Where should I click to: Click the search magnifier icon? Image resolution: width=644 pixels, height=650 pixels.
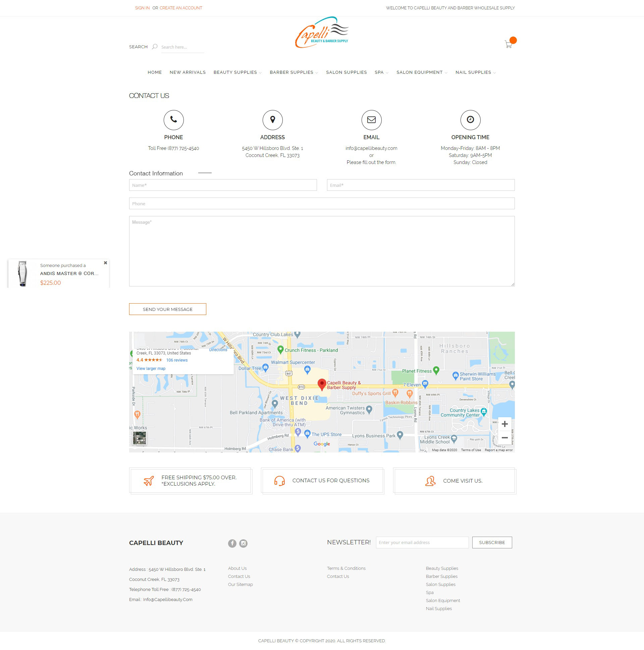click(x=154, y=47)
